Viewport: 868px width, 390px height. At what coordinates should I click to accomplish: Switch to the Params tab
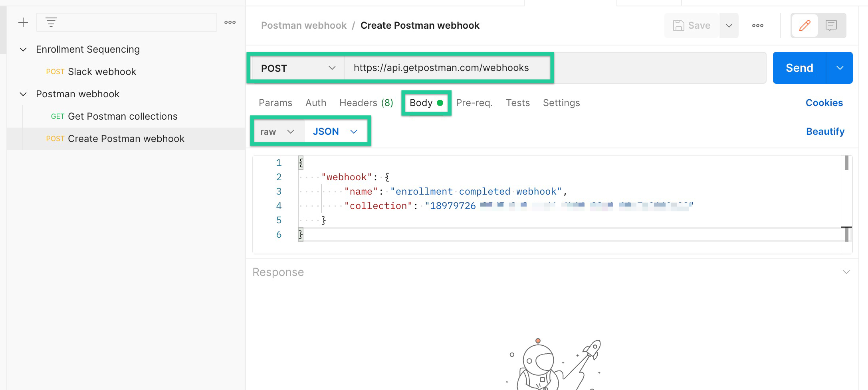click(275, 103)
